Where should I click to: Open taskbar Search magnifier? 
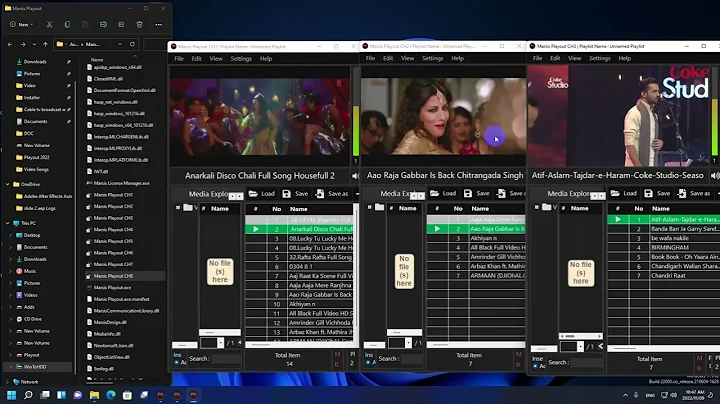pyautogui.click(x=28, y=395)
